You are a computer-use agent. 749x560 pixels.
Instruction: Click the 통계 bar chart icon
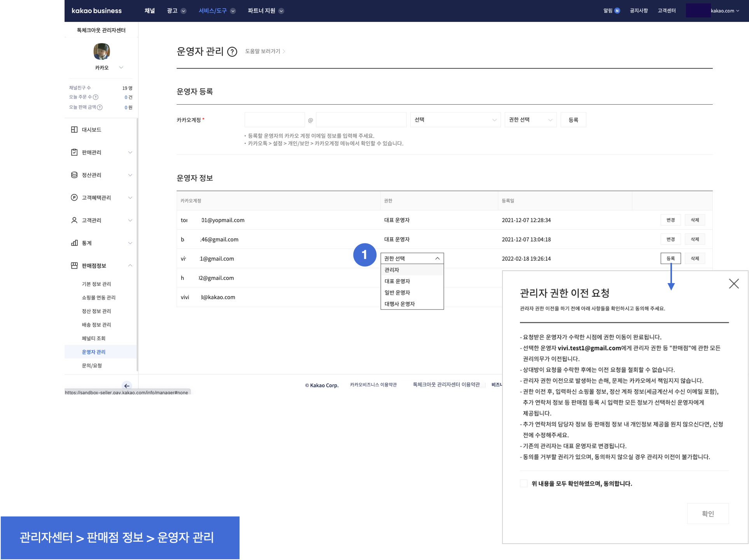[74, 243]
